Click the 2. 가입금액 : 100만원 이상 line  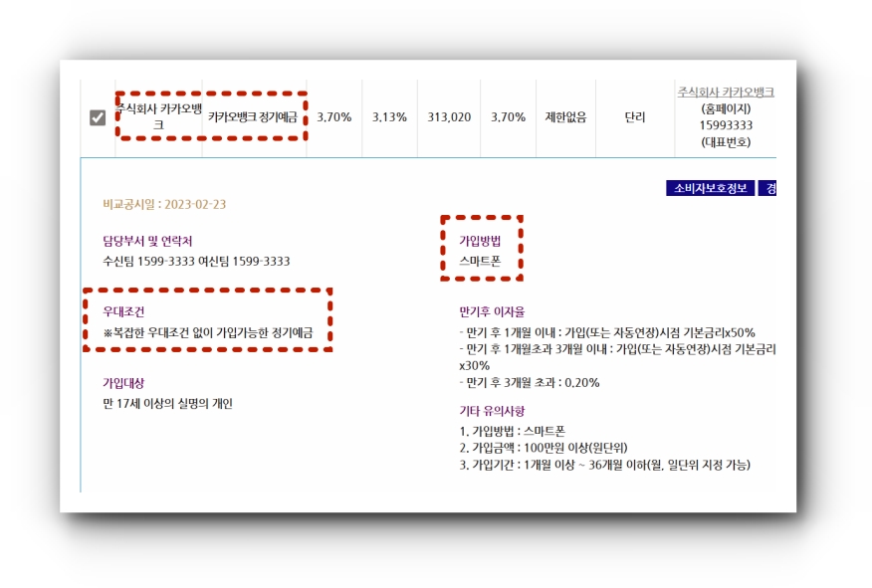click(x=544, y=448)
